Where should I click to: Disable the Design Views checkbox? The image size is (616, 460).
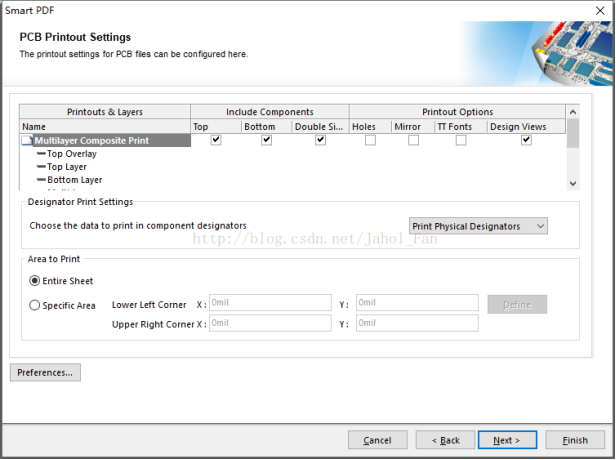click(x=526, y=141)
